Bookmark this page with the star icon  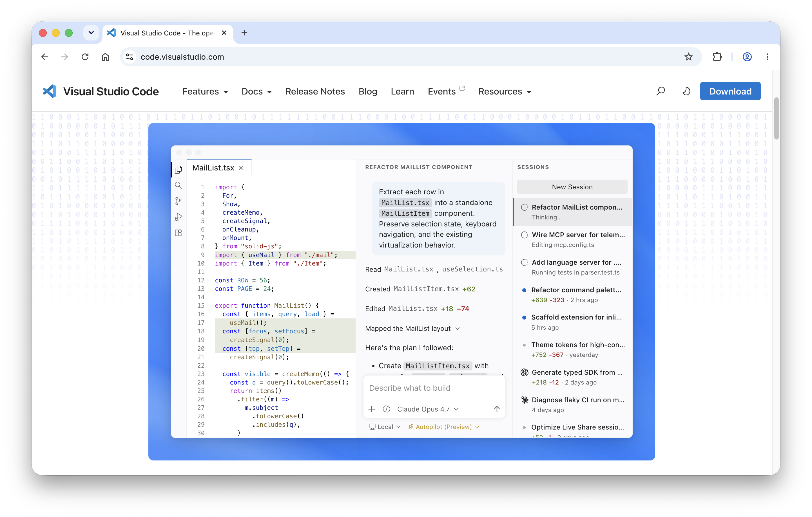coord(689,57)
